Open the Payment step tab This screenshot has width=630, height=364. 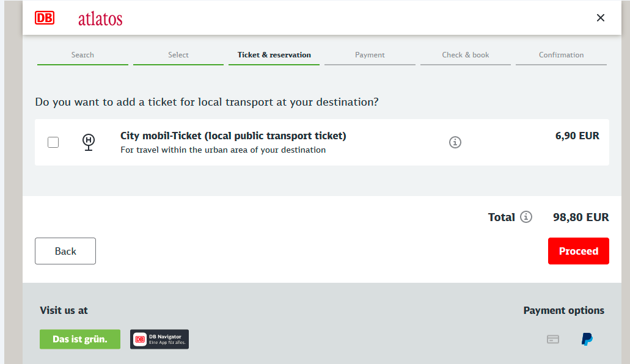[x=370, y=55]
